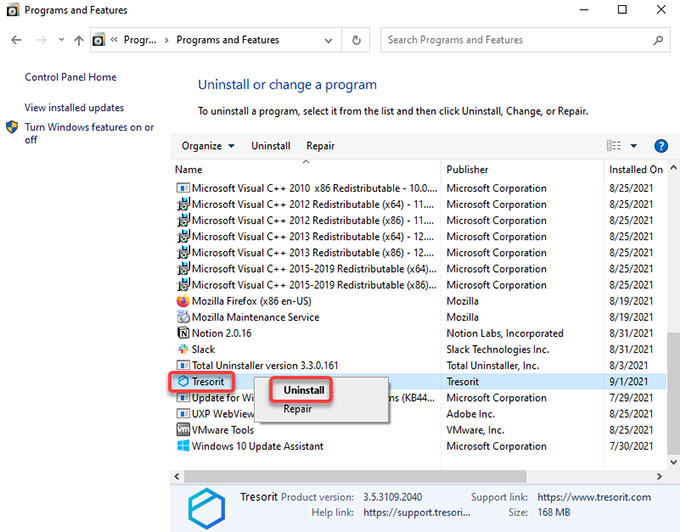Select the VMware Tools icon

tap(183, 430)
